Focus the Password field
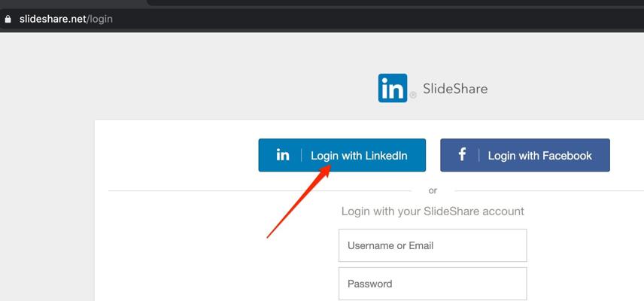The image size is (644, 301). point(433,284)
